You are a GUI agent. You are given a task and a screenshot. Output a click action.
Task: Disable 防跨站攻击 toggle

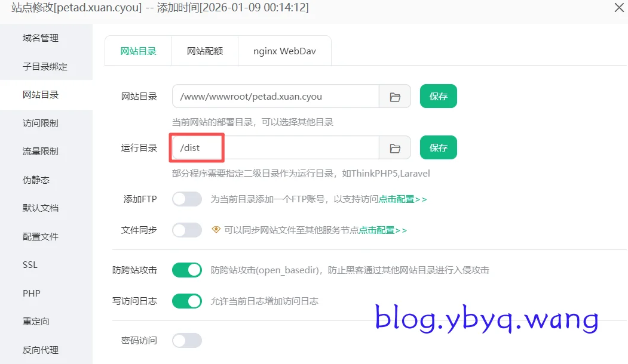coord(187,270)
